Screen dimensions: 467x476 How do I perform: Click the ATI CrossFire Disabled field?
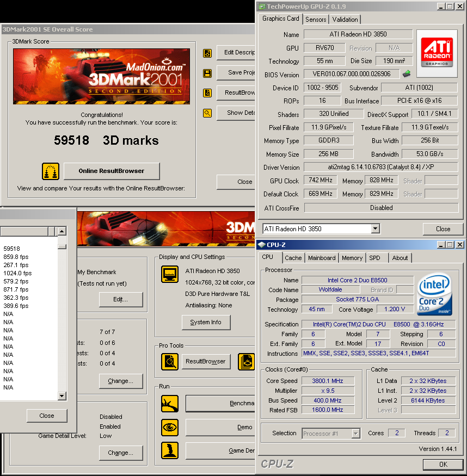pyautogui.click(x=381, y=208)
